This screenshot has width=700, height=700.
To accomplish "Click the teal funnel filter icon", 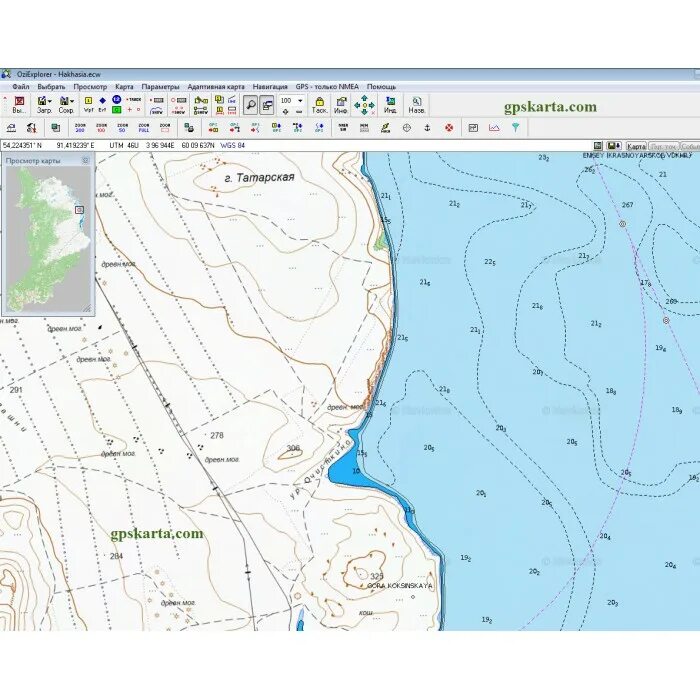I will click(516, 128).
